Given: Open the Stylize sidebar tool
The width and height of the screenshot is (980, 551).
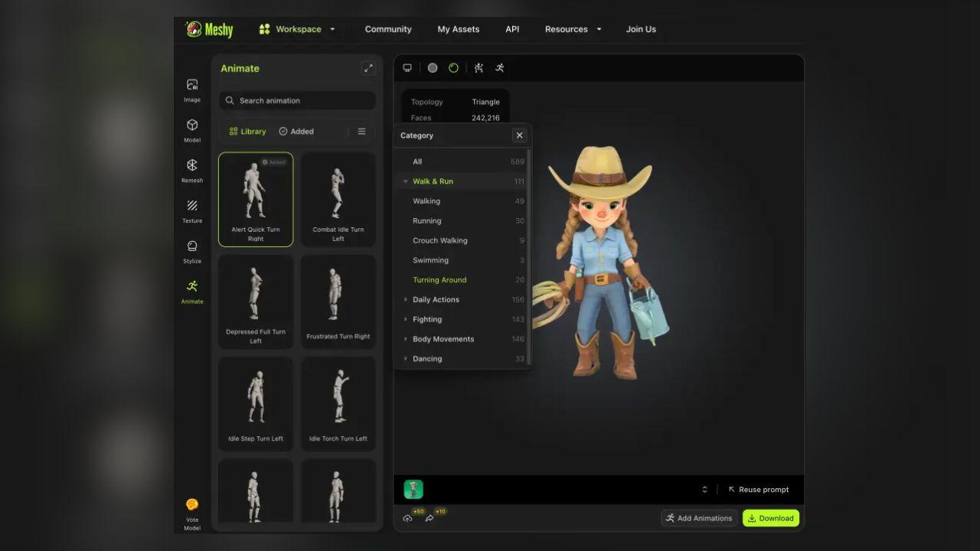Looking at the screenshot, I should (x=192, y=251).
